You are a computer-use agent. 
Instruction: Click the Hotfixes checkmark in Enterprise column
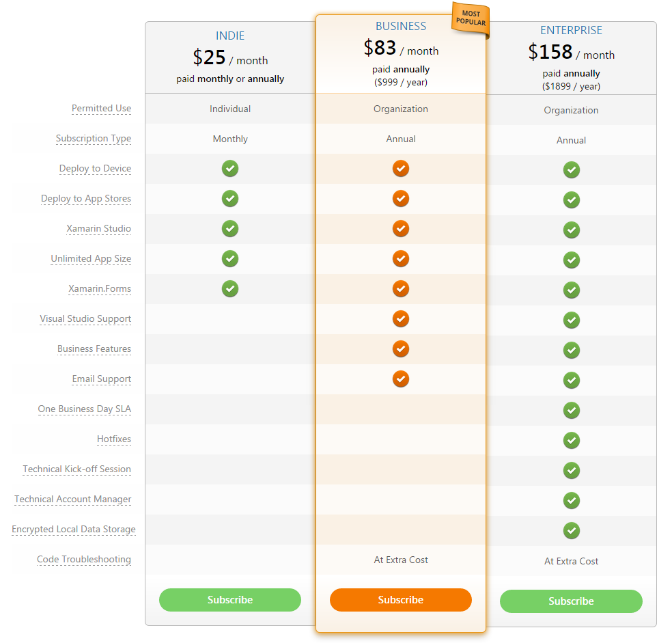572,441
